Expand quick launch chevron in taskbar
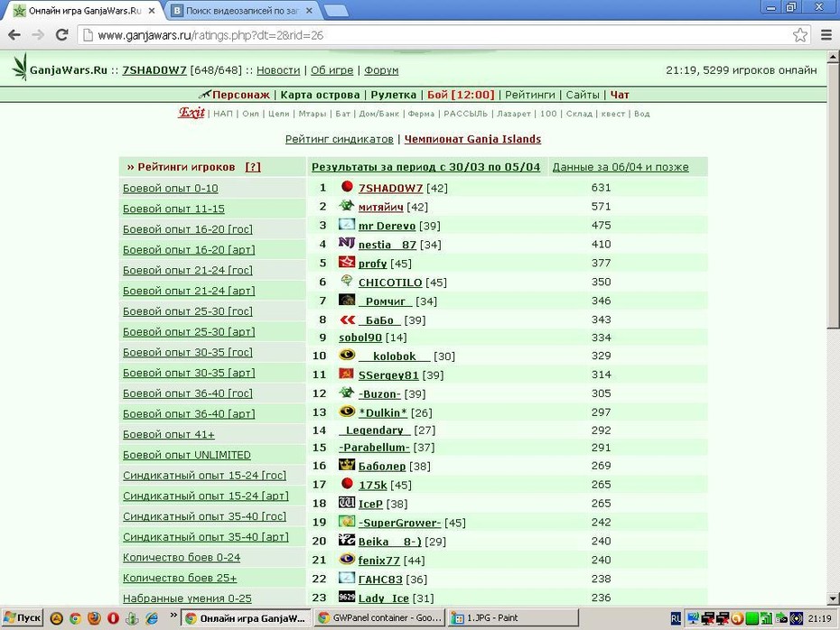840x630 pixels. click(173, 616)
